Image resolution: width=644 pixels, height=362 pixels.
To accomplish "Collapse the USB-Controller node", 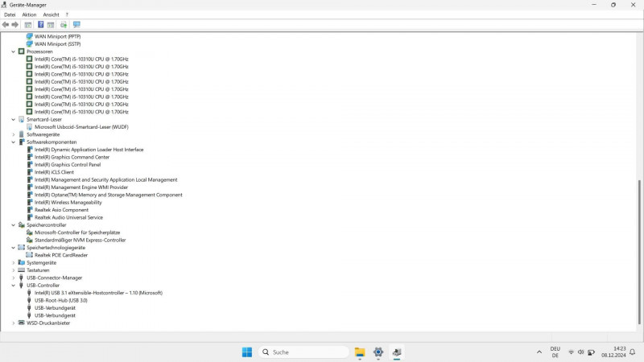I will click(x=13, y=286).
